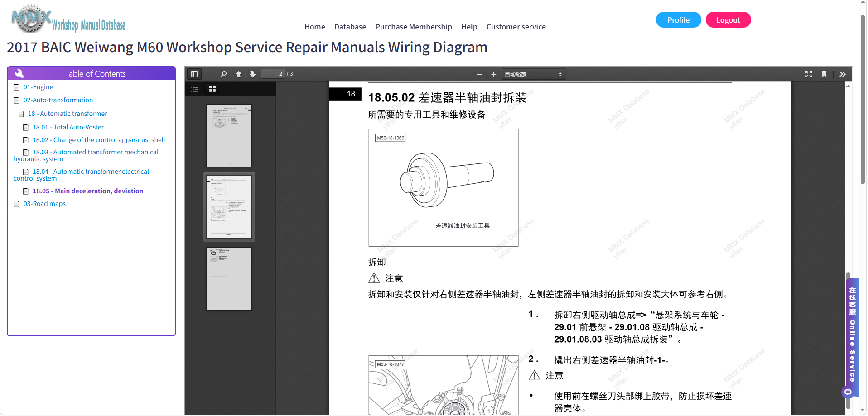Open the online service chat bubble
Viewport: 868px width, 416px height.
(848, 392)
